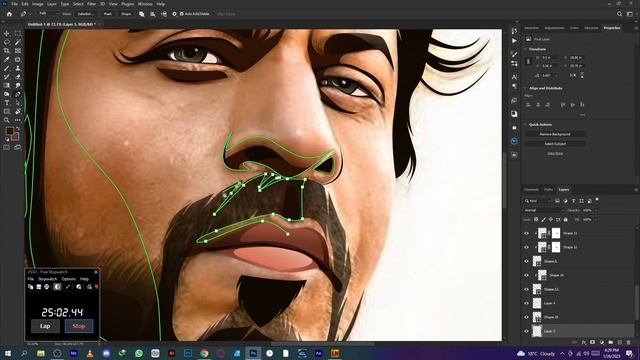
Task: Open Actions panel play icon
Action: tap(514, 41)
